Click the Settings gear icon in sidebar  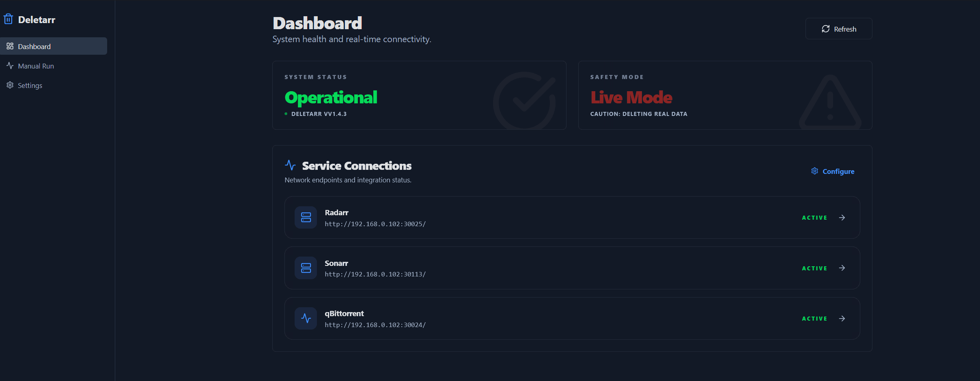(10, 85)
